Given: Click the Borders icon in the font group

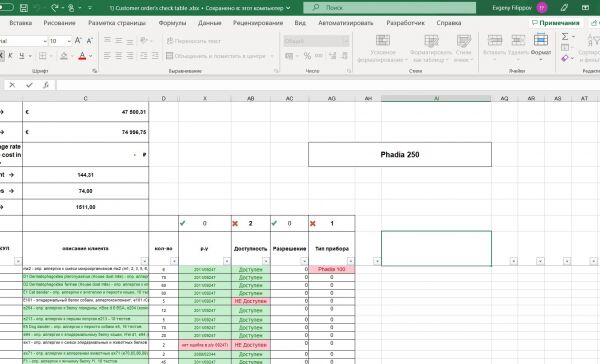Looking at the screenshot, I should (x=42, y=56).
